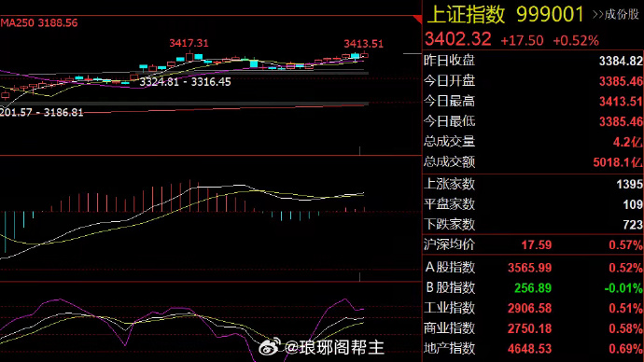This screenshot has width=644, height=362.
Task: Open the B股指数 row label
Action: pyautogui.click(x=450, y=287)
